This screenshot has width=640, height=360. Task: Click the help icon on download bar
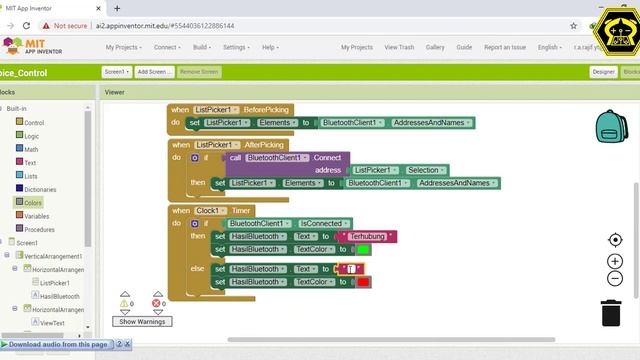[119, 344]
